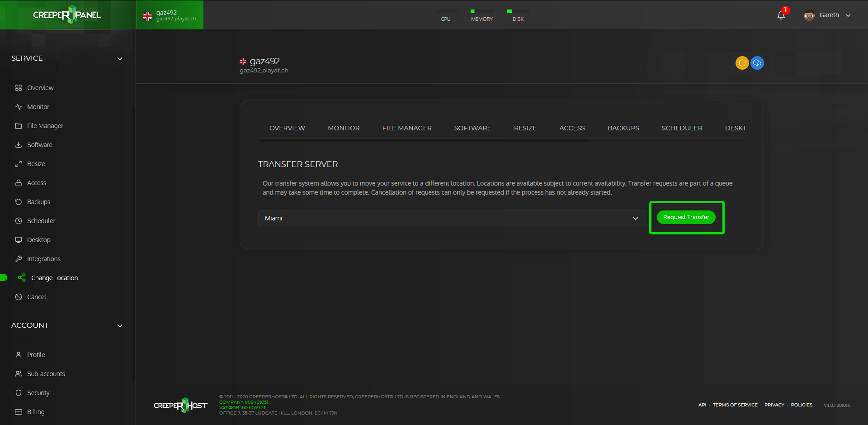Click the blue cloud download icon
Viewport: 868px width, 425px height.
[757, 63]
